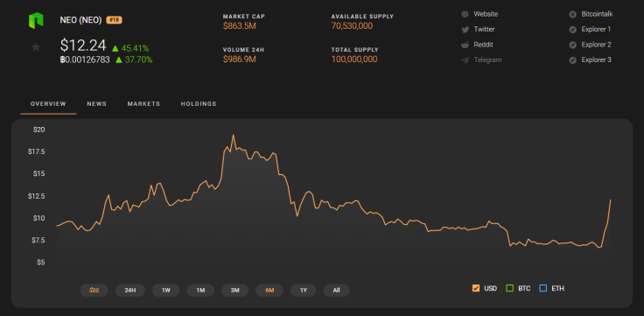Show All time chart range
Viewport: 644px width, 316px height.
click(x=336, y=290)
